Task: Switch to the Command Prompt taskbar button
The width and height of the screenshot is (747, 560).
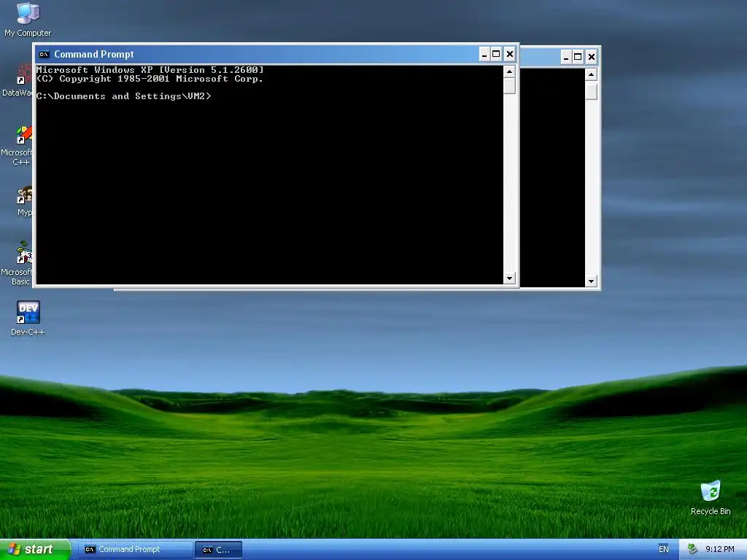Action: pos(136,550)
